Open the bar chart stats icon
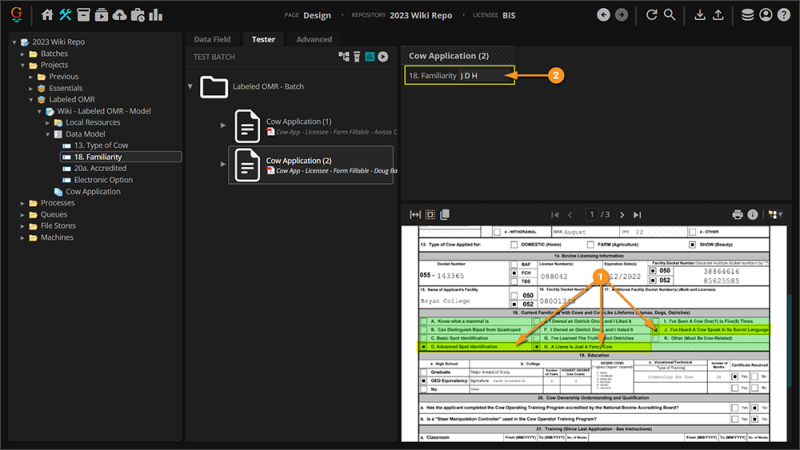Screen dimensions: 800x450 click(x=156, y=15)
